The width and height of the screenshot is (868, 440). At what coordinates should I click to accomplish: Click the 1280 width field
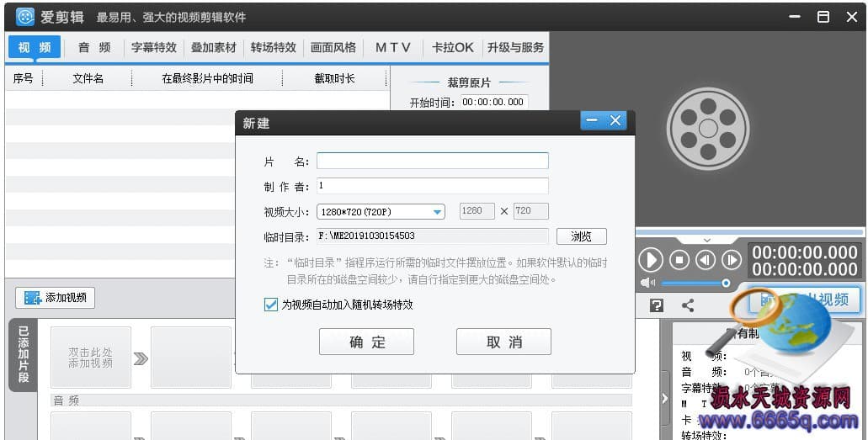(477, 211)
